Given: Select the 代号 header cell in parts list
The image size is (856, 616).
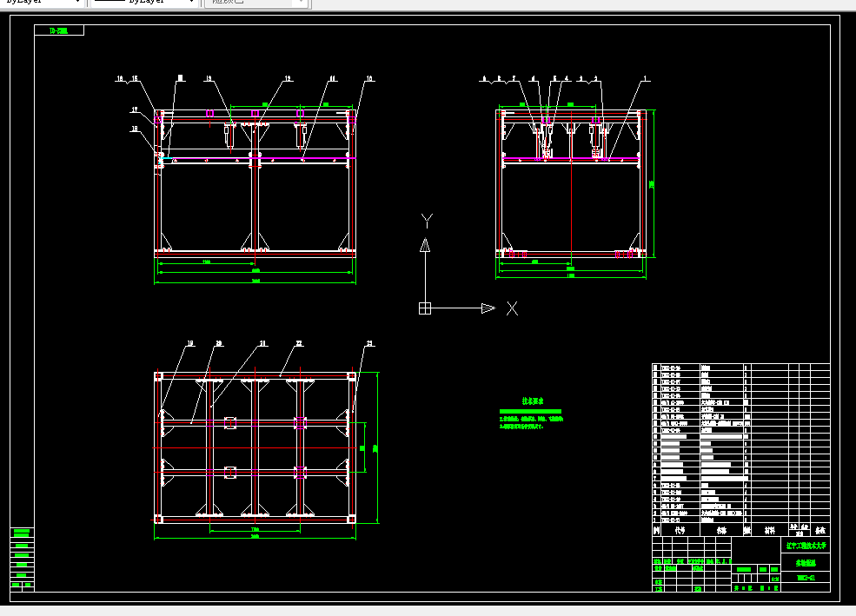Looking at the screenshot, I should coord(680,530).
